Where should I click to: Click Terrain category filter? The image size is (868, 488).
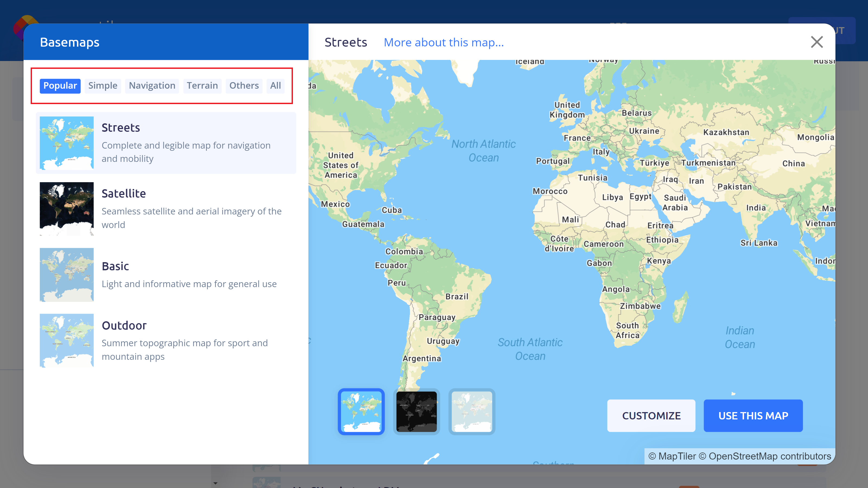[202, 86]
